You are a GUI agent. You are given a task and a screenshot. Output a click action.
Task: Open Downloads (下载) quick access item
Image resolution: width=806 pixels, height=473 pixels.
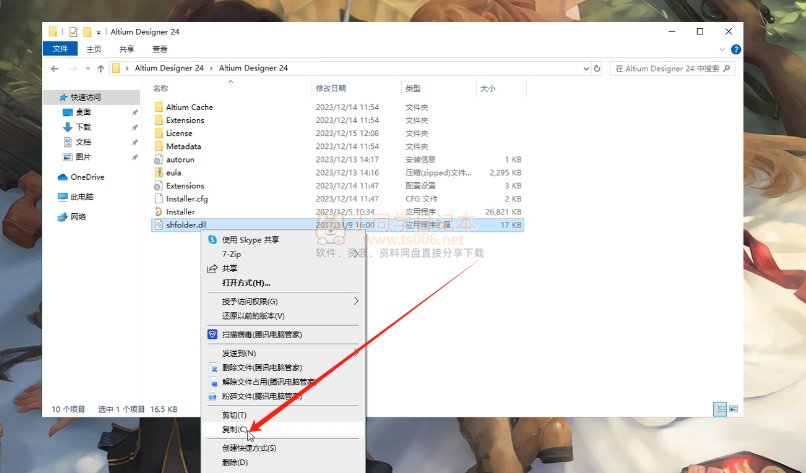pos(77,126)
